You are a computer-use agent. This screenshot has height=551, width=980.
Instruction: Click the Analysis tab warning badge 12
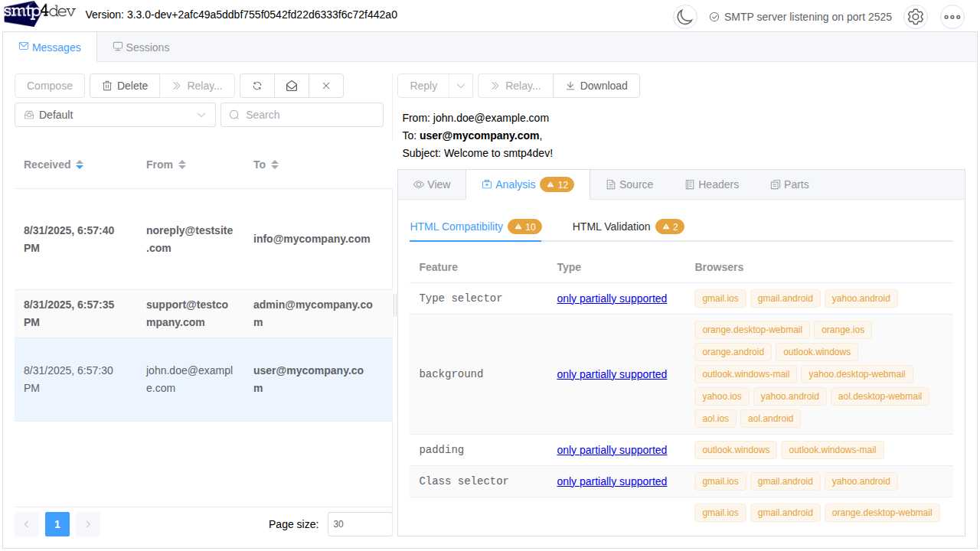point(557,184)
